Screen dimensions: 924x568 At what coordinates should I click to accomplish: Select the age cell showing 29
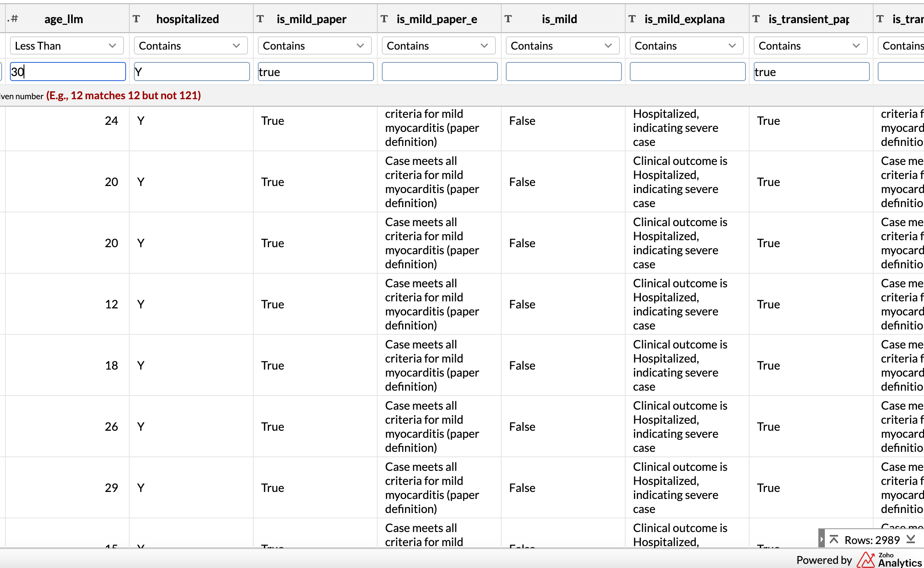pos(111,488)
